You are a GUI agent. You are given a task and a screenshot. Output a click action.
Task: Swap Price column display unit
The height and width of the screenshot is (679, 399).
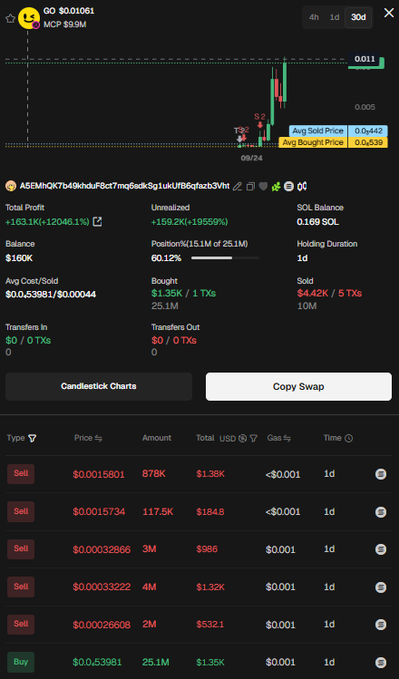point(98,438)
